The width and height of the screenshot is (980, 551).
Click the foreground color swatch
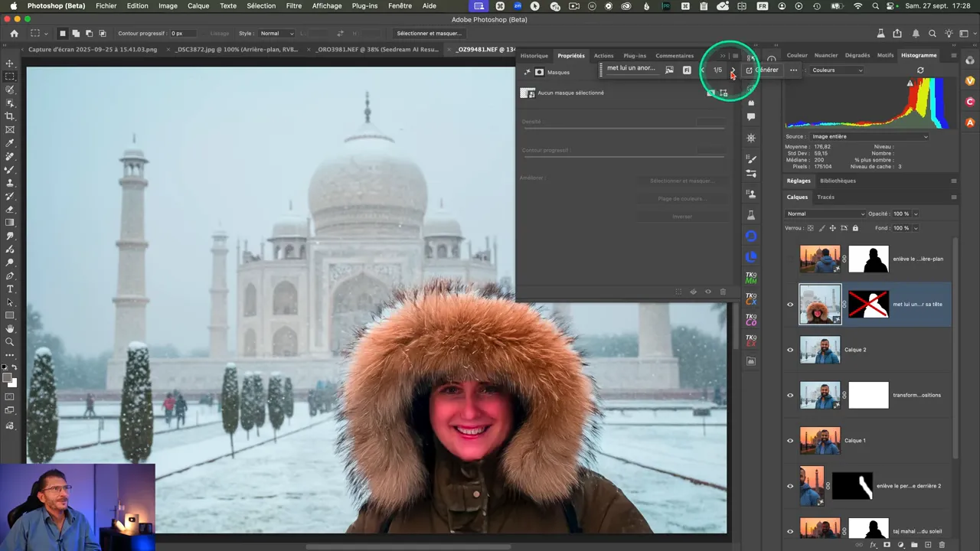tap(8, 379)
